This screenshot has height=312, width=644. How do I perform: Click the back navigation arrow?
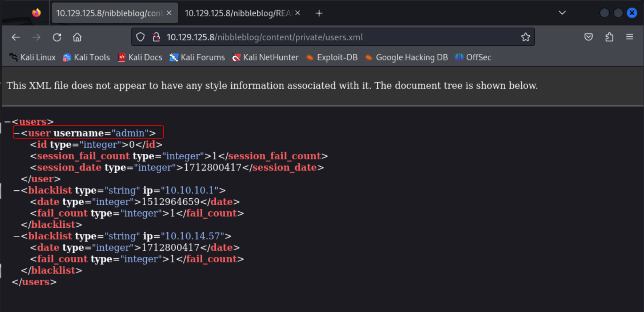pyautogui.click(x=16, y=37)
